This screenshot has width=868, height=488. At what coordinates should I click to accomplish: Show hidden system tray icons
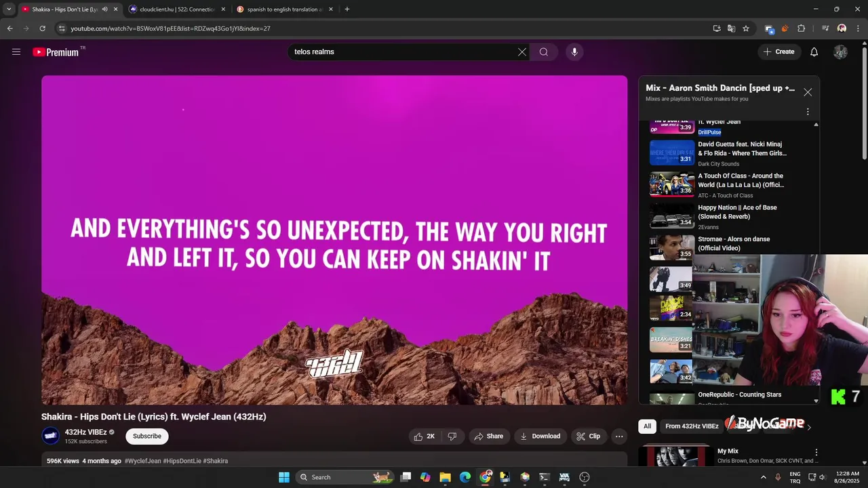765,477
